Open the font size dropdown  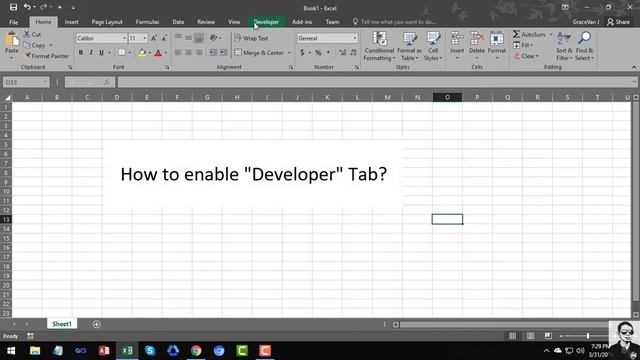(144, 38)
